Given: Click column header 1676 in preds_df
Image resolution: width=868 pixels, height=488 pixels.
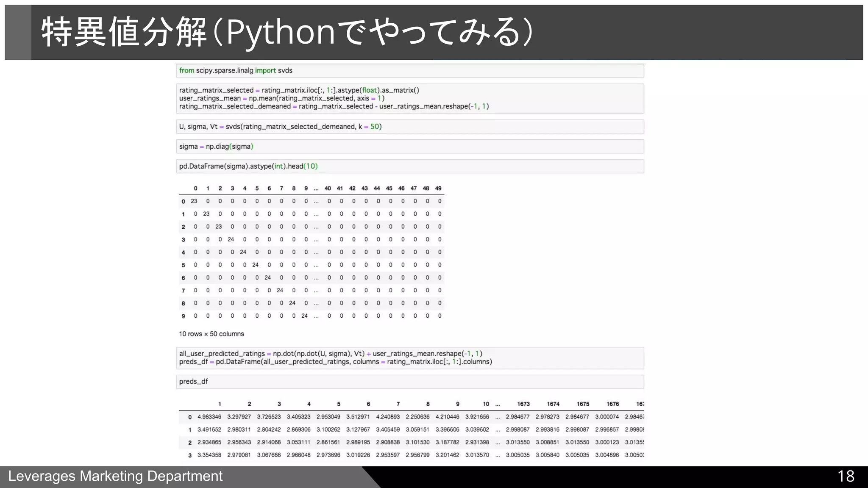Looking at the screenshot, I should pos(612,404).
